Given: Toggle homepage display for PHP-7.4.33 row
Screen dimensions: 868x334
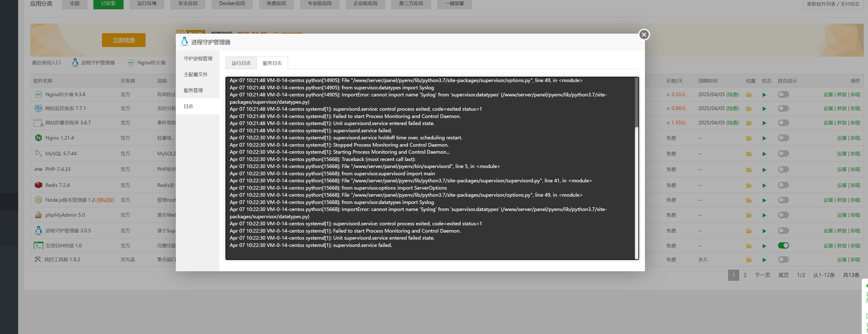Looking at the screenshot, I should (783, 169).
